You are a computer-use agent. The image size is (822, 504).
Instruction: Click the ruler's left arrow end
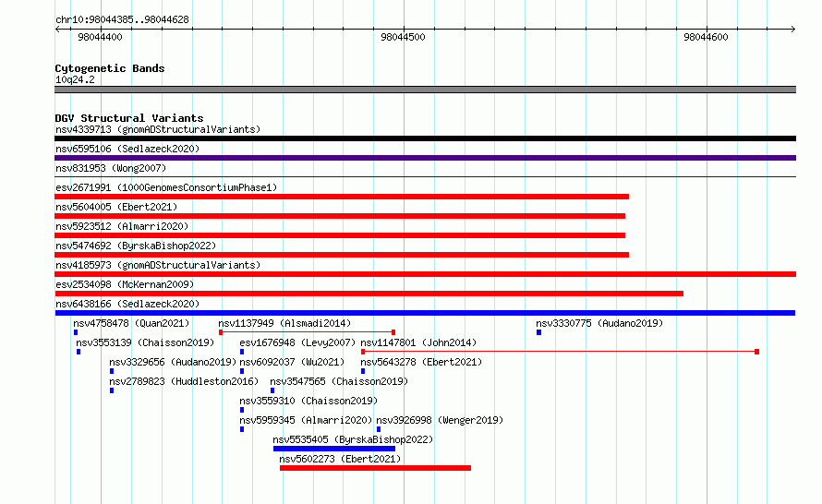57,29
